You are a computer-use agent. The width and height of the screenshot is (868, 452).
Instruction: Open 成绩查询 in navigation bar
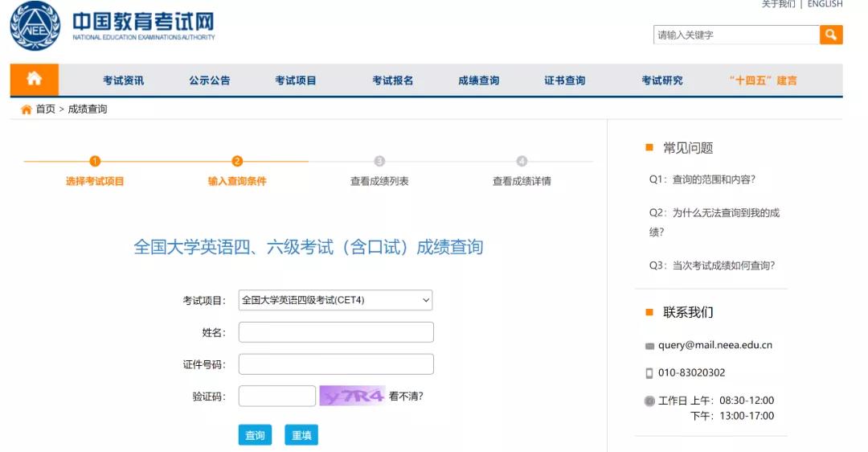[x=479, y=80]
